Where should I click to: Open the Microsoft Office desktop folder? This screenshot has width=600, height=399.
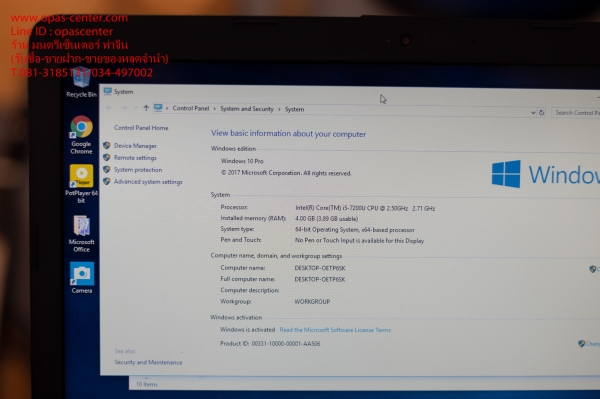(x=81, y=234)
